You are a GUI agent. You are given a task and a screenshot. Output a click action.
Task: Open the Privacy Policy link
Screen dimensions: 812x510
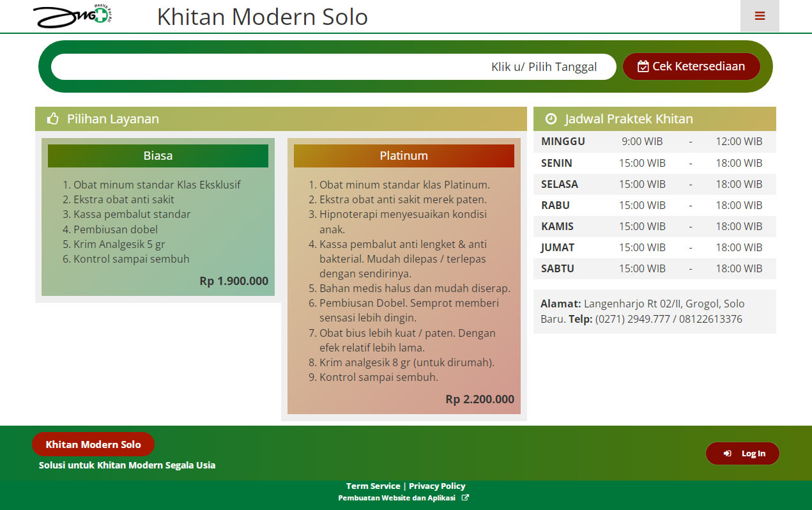pyautogui.click(x=437, y=486)
